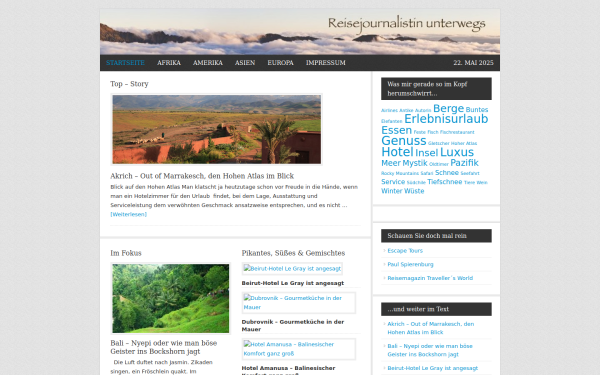600x375 pixels.
Task: Open sidebar link Beirut-Hotel Le Gray ist angesagt
Action: coord(432,368)
